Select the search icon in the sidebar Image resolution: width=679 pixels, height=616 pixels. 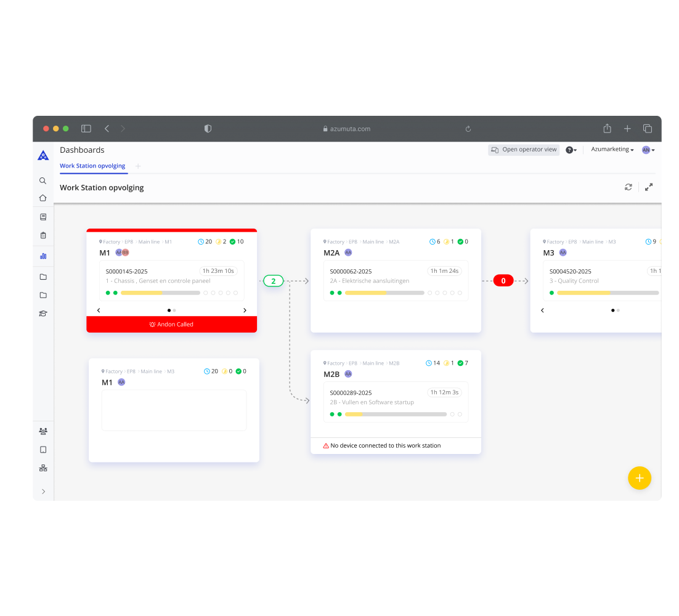[x=43, y=180]
